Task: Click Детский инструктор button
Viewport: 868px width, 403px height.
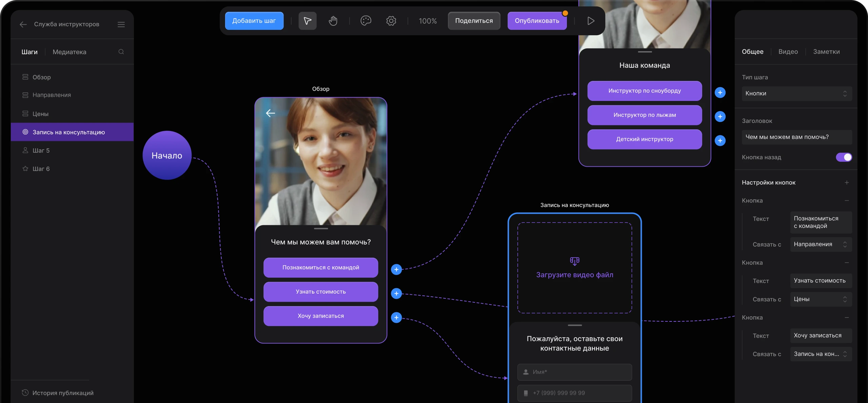Action: point(644,139)
